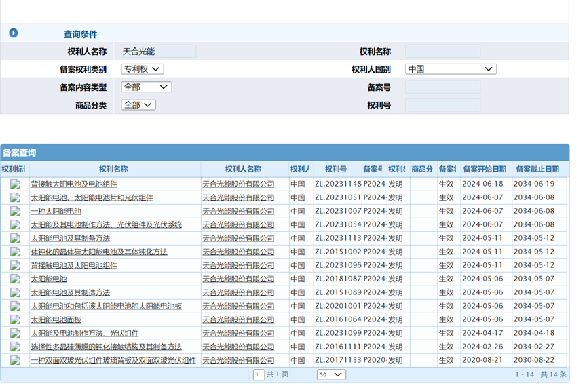Click the 备案查询 panel title
Screen dimensions: 587x392
19,153
